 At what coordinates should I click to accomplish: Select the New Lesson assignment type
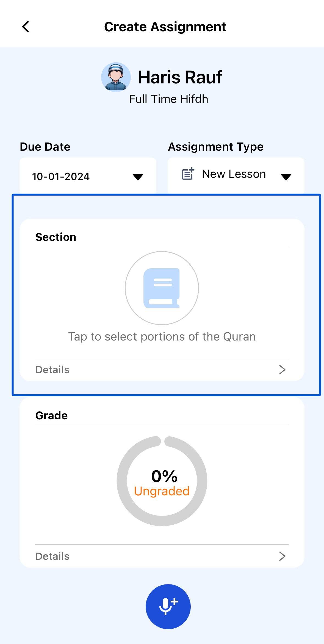pyautogui.click(x=234, y=174)
